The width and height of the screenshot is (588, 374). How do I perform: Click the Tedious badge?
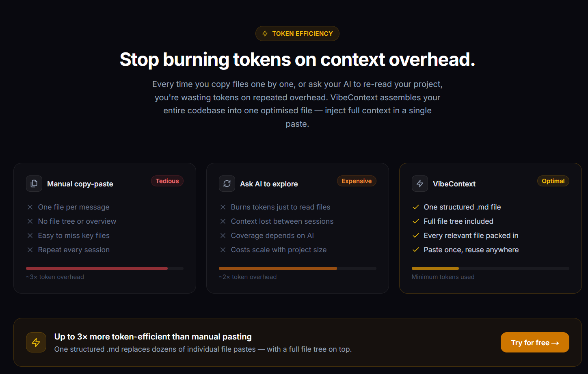point(167,181)
